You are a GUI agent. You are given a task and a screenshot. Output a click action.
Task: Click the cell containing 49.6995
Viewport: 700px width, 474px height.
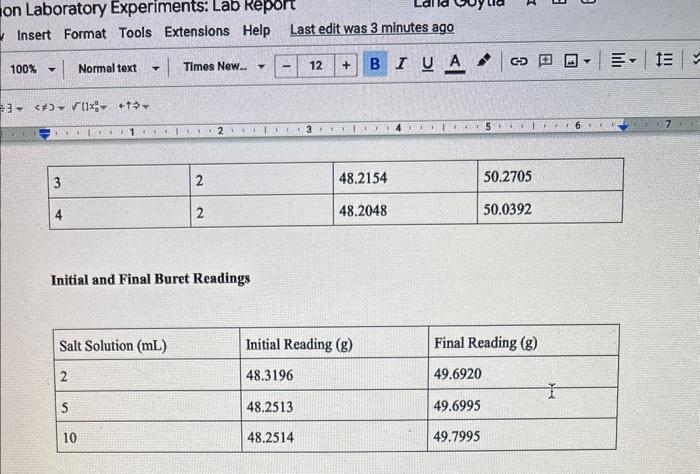pyautogui.click(x=522, y=405)
